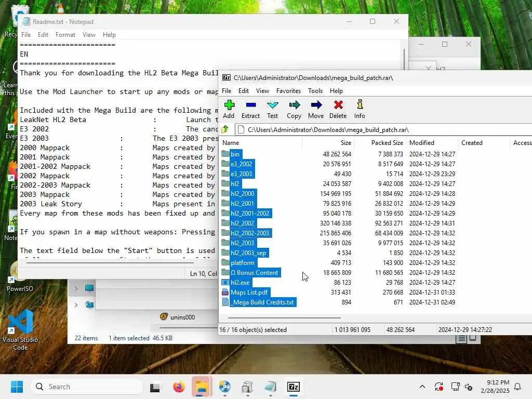Sort by Created column header
The height and width of the screenshot is (399, 532).
[484, 143]
